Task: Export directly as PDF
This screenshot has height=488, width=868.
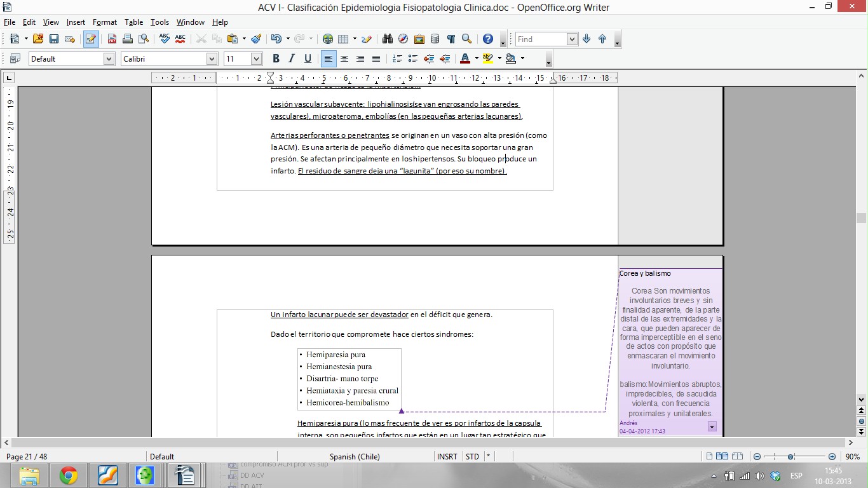Action: pyautogui.click(x=112, y=39)
